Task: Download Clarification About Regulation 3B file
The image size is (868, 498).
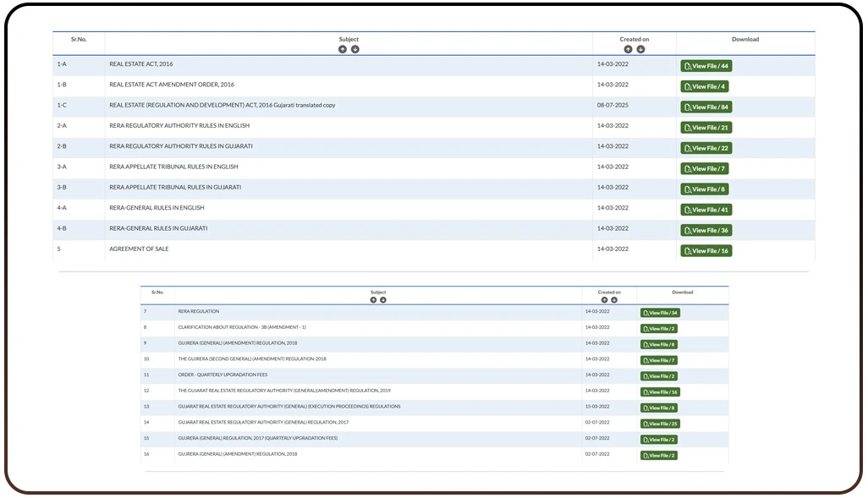Action: point(658,328)
